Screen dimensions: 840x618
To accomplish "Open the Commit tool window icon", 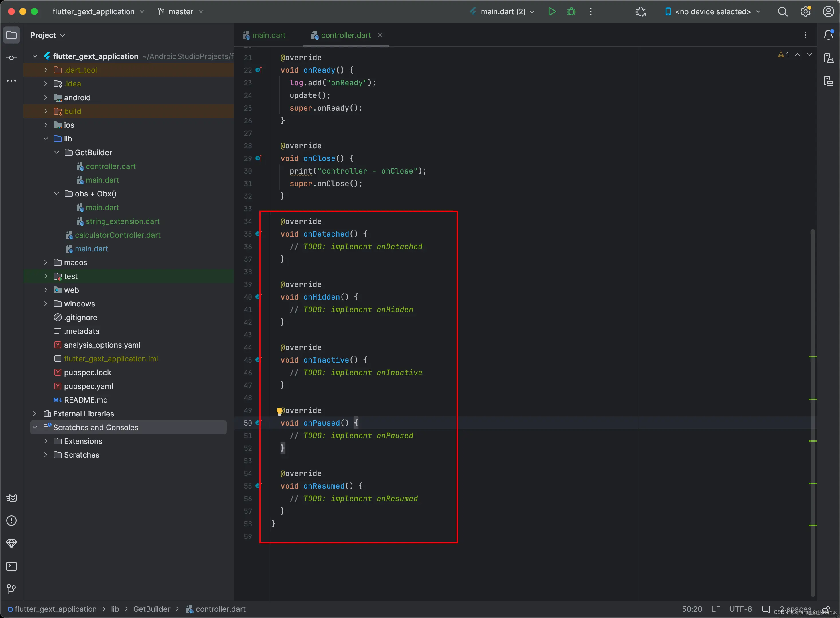I will pos(11,58).
